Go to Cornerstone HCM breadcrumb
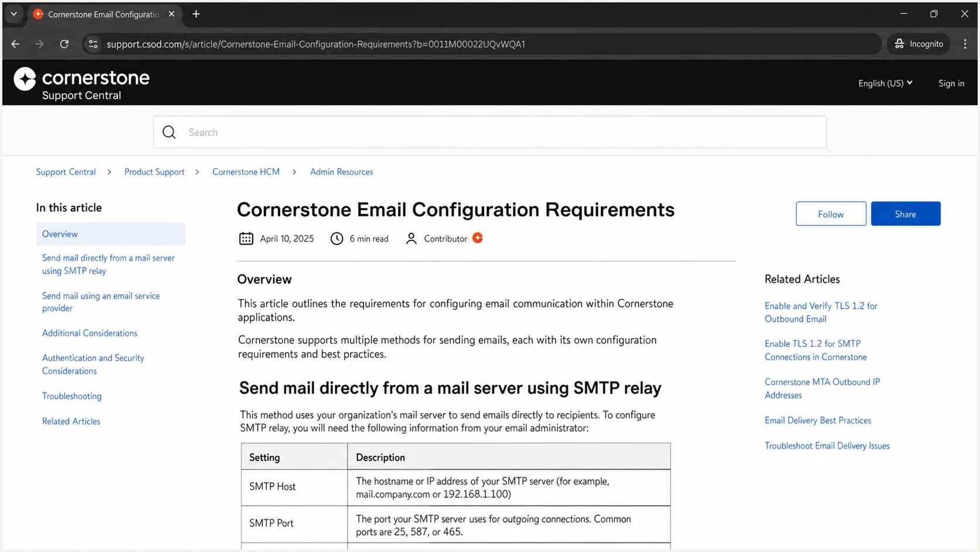Viewport: 980px width, 552px height. coord(246,172)
